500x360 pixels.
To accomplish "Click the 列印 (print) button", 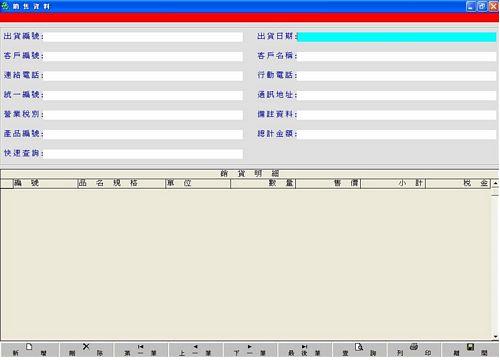I will tap(414, 350).
